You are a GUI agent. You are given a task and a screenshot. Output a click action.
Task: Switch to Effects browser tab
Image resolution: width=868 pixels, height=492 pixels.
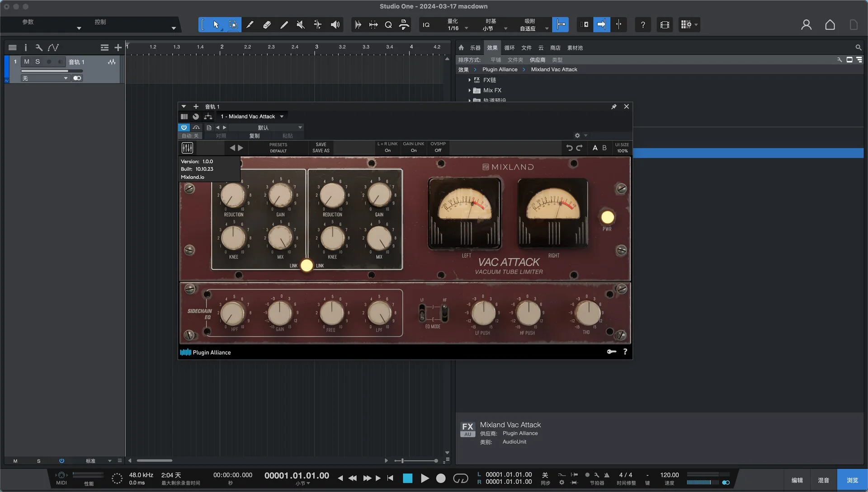tap(492, 47)
